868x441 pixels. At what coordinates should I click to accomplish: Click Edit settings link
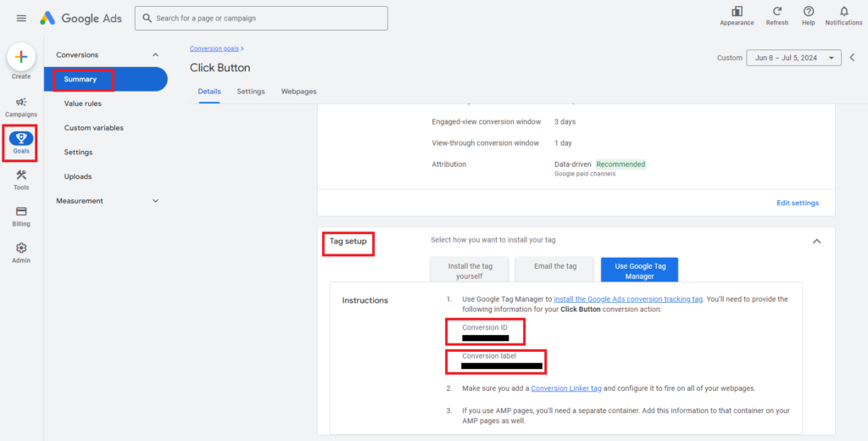[x=797, y=203]
